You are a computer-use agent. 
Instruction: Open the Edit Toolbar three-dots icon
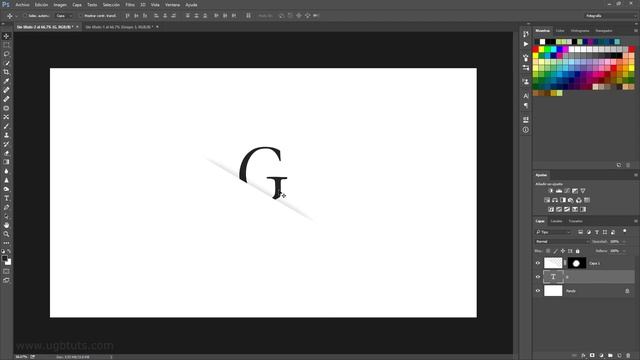click(x=6, y=243)
